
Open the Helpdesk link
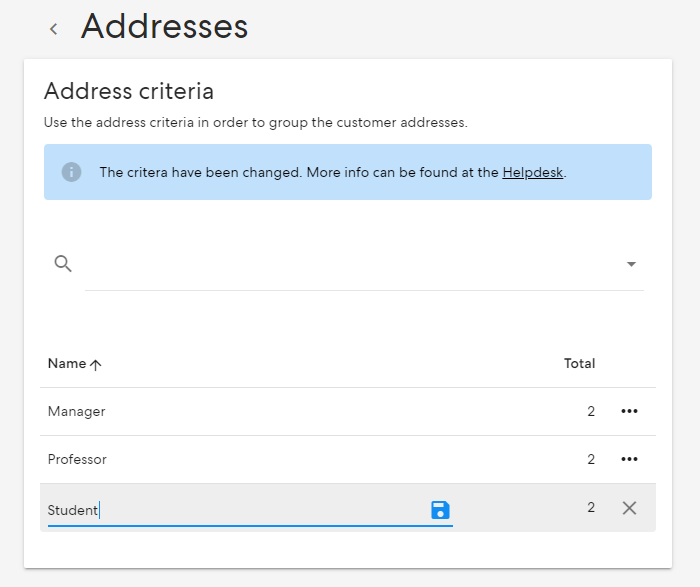point(533,172)
